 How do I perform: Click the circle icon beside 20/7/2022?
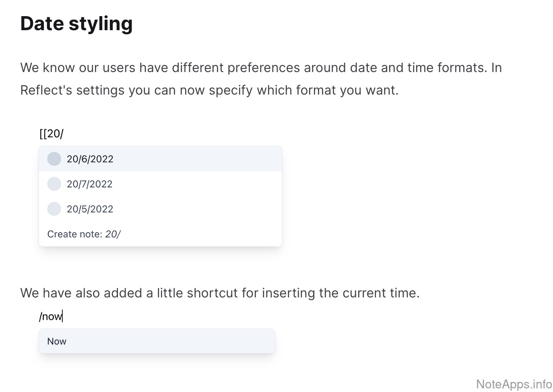pos(54,184)
